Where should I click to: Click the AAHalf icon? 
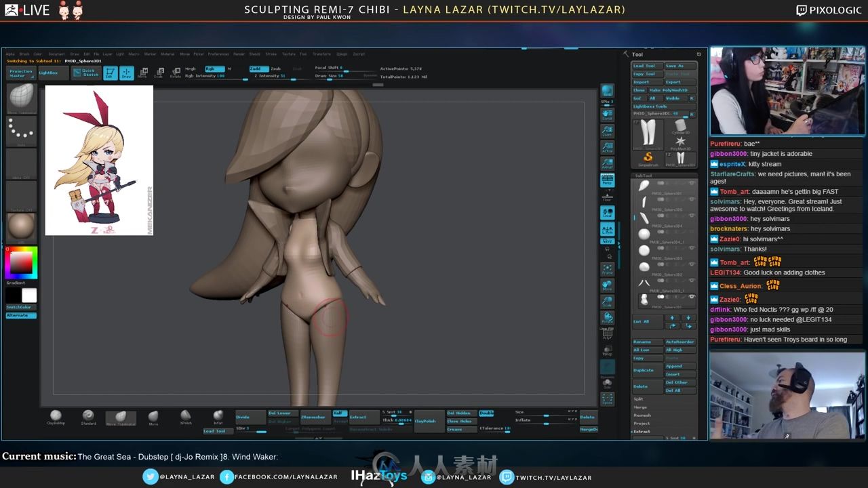pos(608,163)
